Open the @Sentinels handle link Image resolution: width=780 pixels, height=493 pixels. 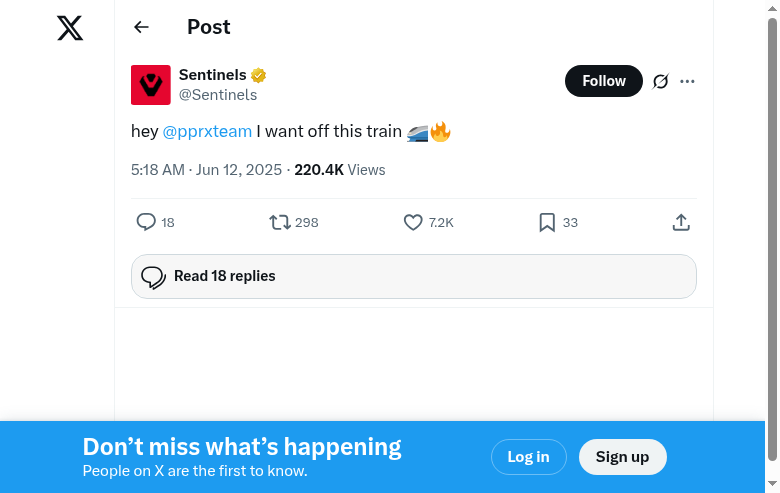pos(218,95)
